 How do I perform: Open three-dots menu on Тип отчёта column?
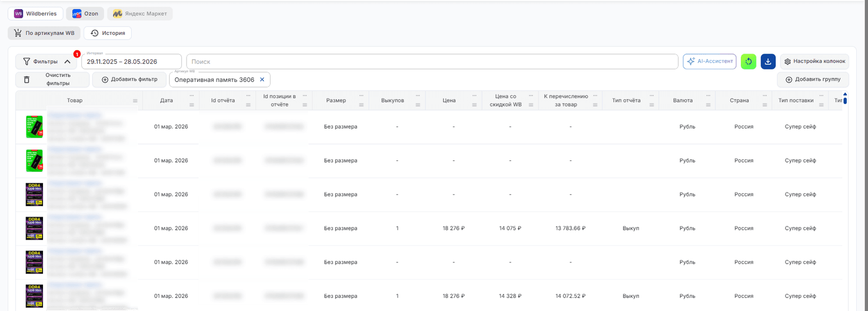[x=651, y=95]
